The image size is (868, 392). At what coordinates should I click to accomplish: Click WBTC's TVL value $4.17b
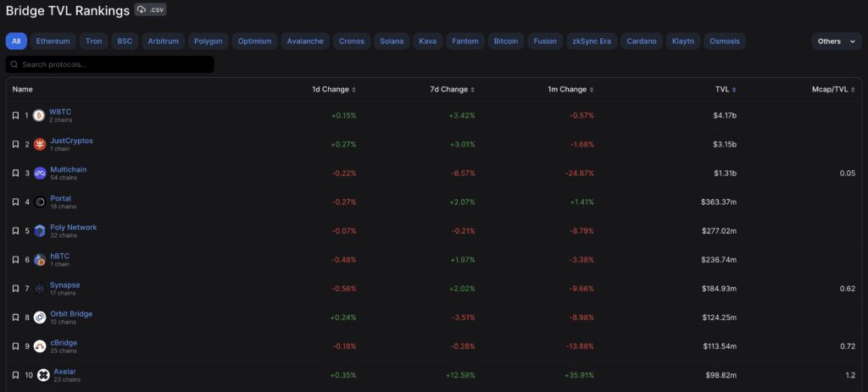(723, 115)
